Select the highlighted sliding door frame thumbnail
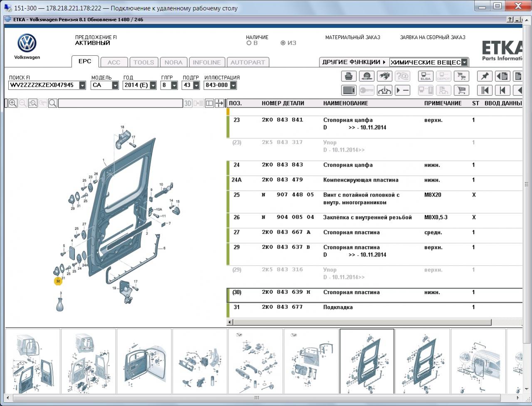Viewport: 532px width, 406px height. (x=367, y=361)
